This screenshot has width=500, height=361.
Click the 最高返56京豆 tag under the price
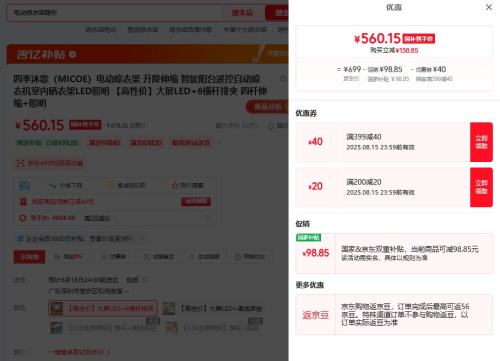click(x=191, y=143)
